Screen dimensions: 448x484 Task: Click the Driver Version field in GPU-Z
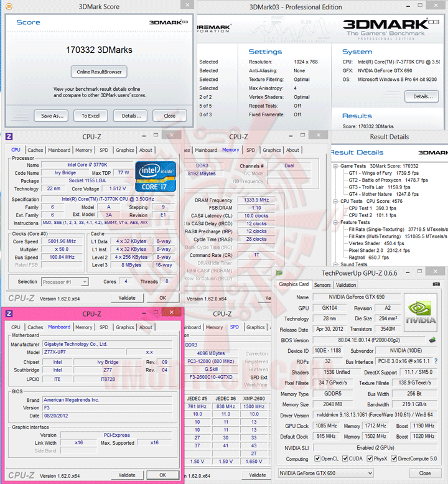tap(375, 414)
